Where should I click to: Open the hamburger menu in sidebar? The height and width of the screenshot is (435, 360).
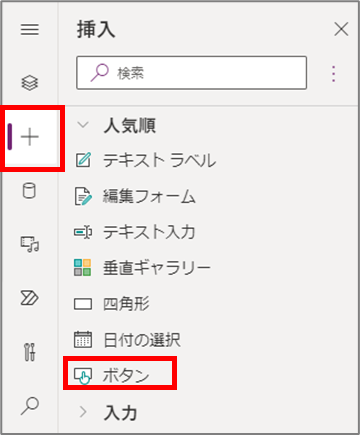[30, 29]
